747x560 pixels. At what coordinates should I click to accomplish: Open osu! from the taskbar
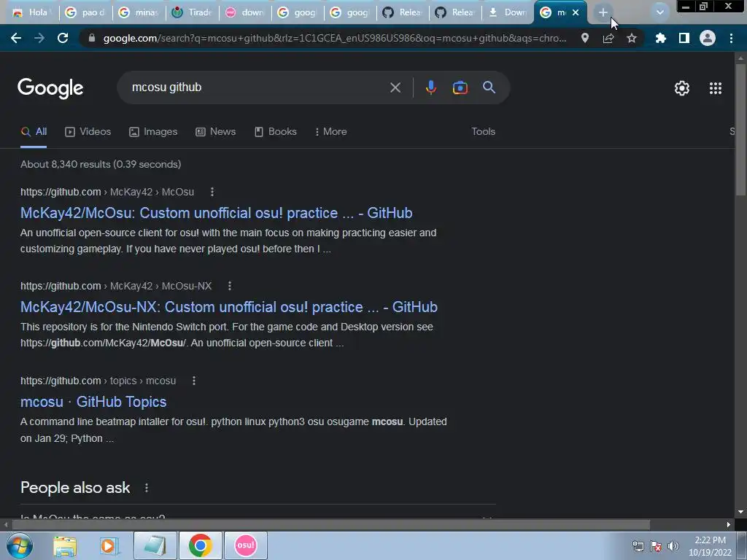click(x=246, y=545)
